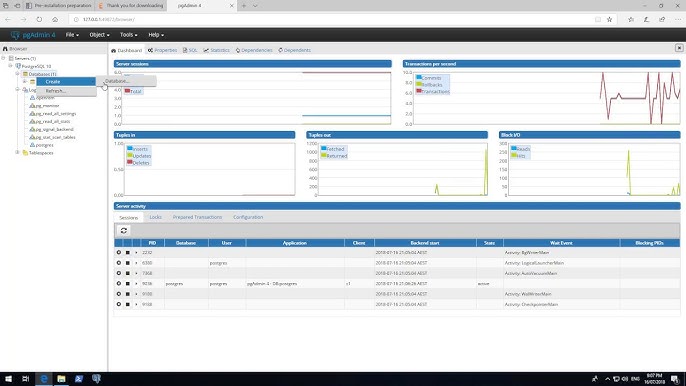Viewport: 686px width, 386px height.
Task: Click Edge icon on the taskbar
Action: pos(44,379)
